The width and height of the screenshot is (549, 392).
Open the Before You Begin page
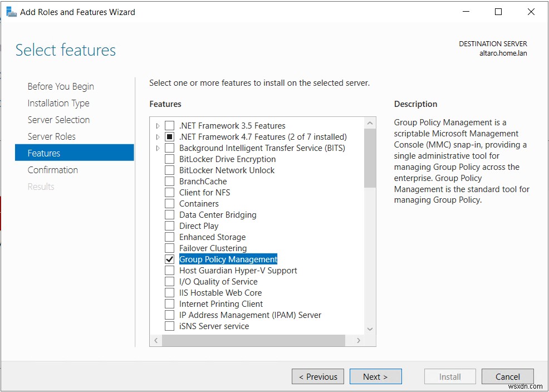60,86
